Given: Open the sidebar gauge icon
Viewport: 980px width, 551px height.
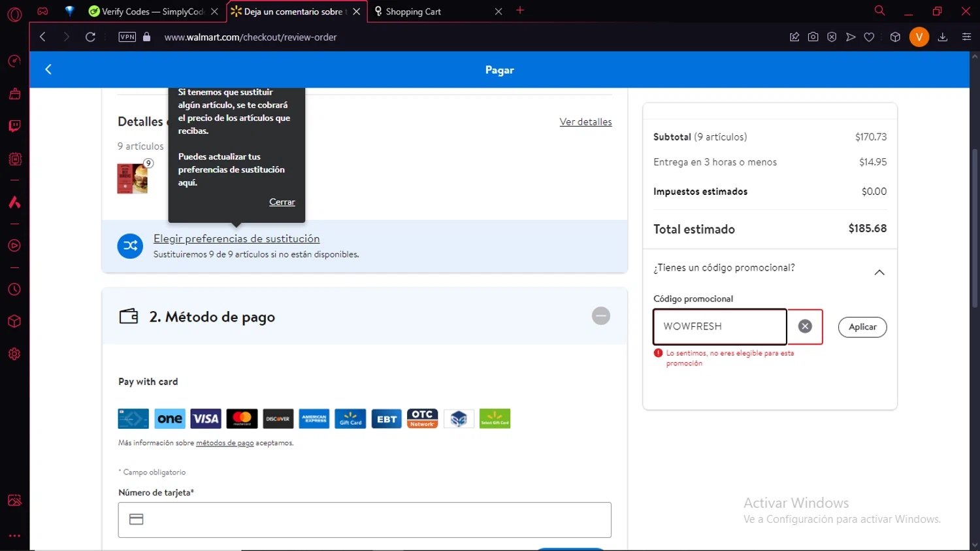Looking at the screenshot, I should coord(14,61).
